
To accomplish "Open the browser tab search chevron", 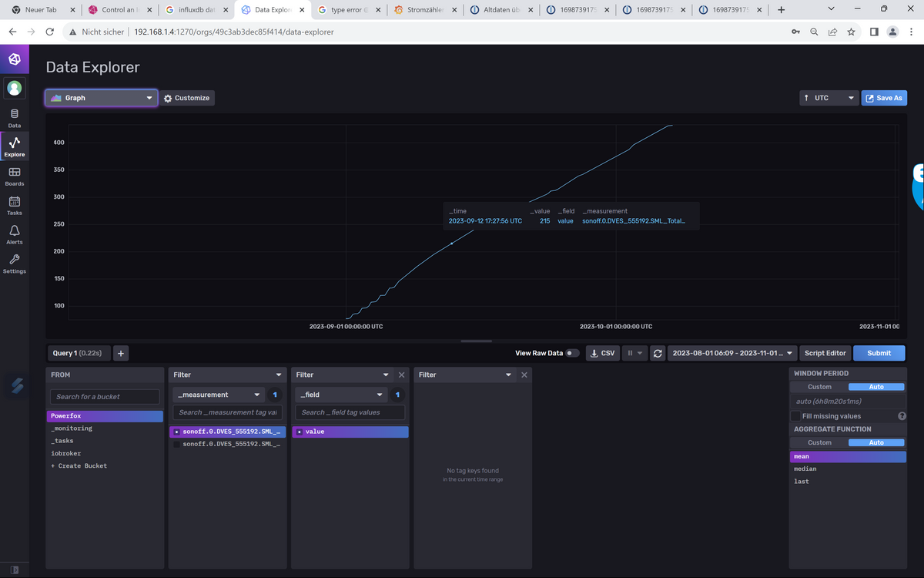I will click(831, 9).
